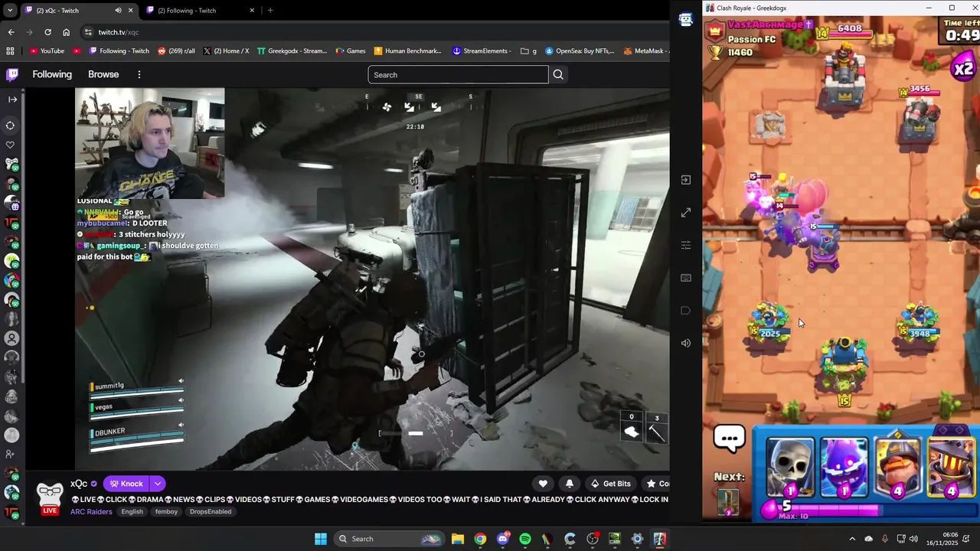Open the Games bookmark

pyautogui.click(x=351, y=51)
